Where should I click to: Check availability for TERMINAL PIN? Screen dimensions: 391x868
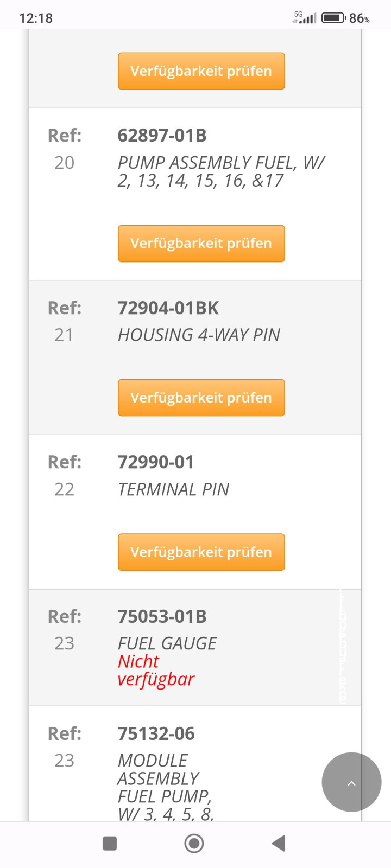click(x=201, y=552)
